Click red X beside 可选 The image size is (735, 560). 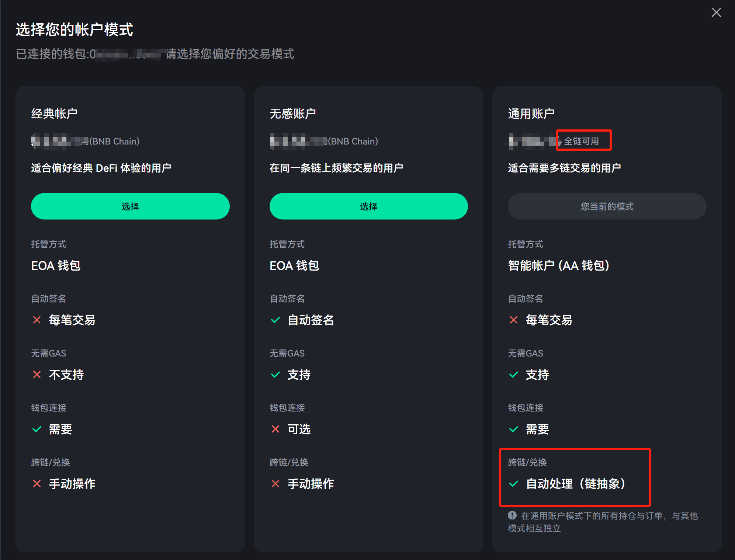(x=275, y=429)
